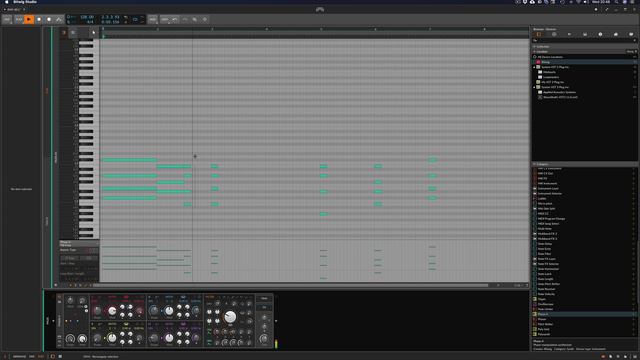Click the red oscillator's main knob in Phase-4
The height and width of the screenshot is (360, 640).
pos(112,311)
